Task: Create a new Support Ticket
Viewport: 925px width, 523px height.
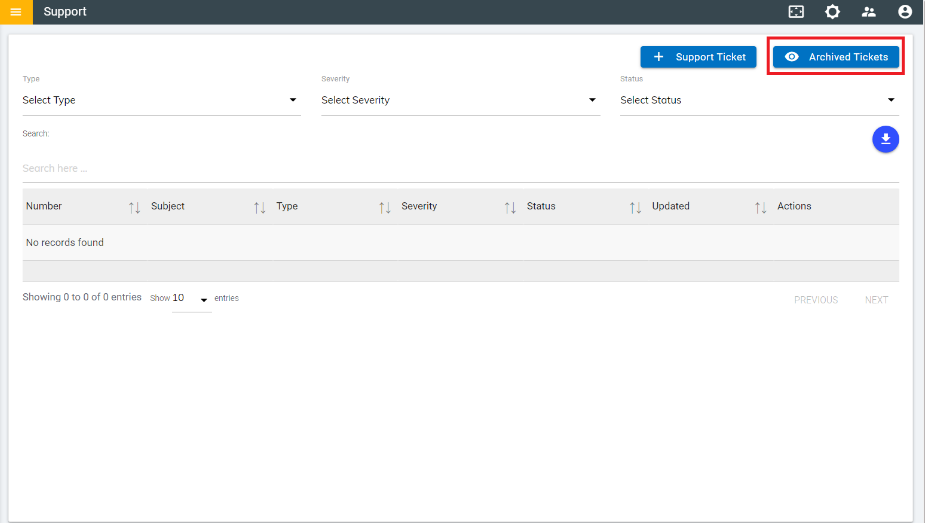Action: coord(700,57)
